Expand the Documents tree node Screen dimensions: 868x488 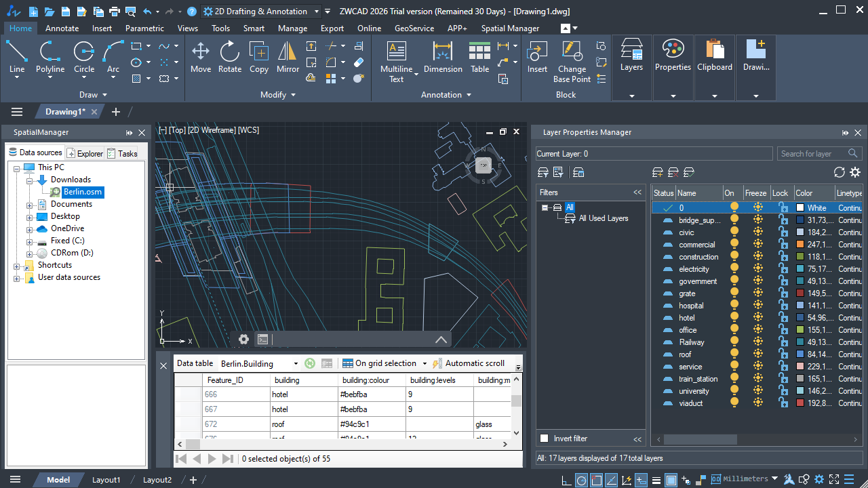tap(30, 205)
